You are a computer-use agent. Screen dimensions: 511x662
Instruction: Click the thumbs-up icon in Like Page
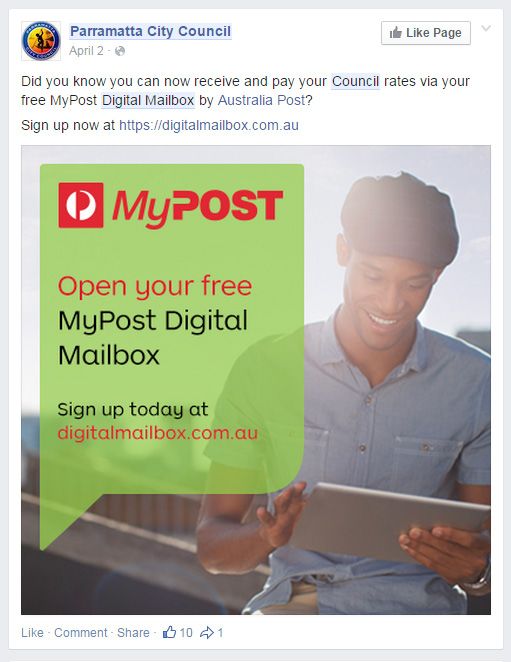click(x=396, y=33)
